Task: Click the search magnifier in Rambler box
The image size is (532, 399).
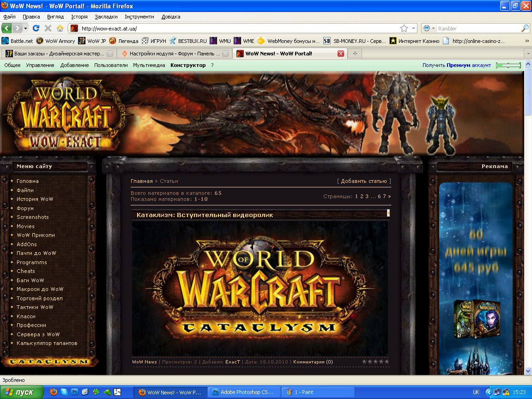Action: pyautogui.click(x=525, y=29)
